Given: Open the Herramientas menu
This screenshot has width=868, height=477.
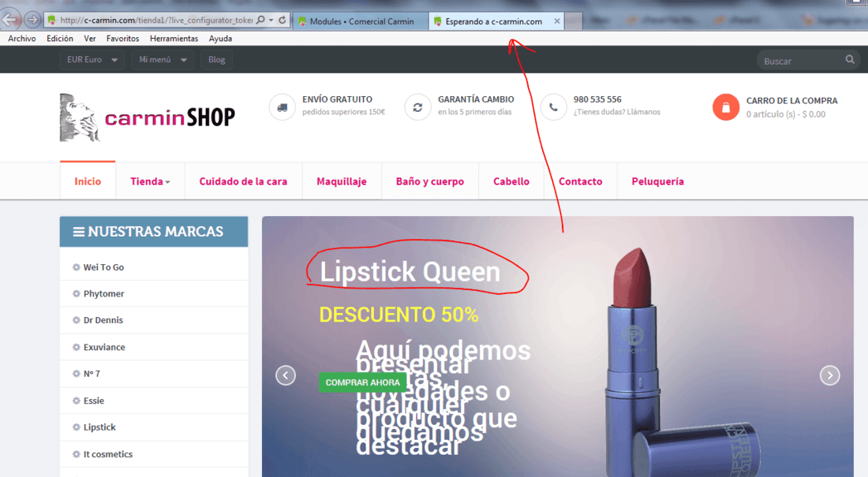Looking at the screenshot, I should coord(174,38).
